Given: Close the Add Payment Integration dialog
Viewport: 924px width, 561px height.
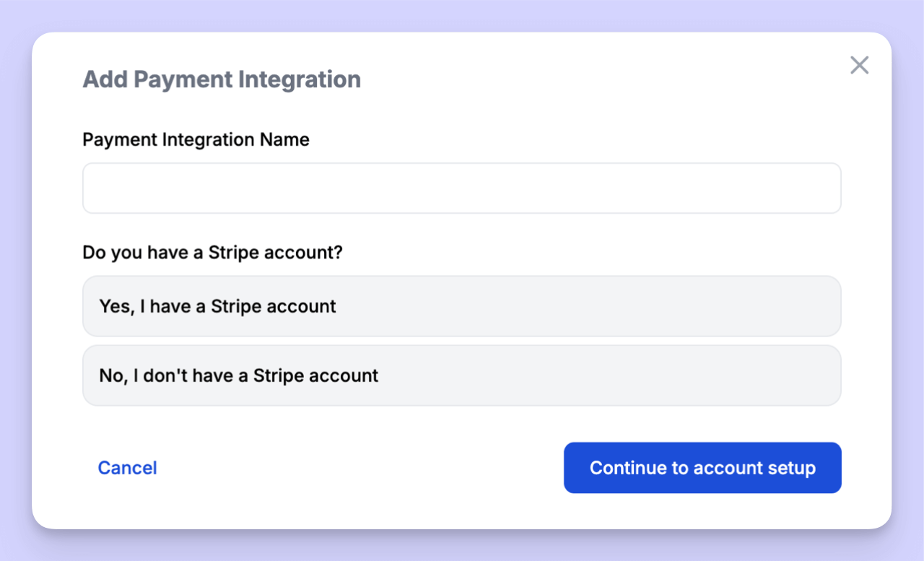Looking at the screenshot, I should tap(859, 66).
